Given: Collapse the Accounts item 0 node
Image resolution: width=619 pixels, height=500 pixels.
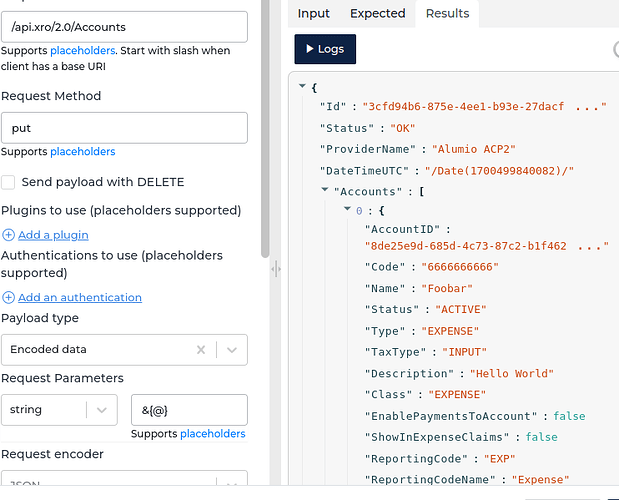Looking at the screenshot, I should click(x=347, y=209).
